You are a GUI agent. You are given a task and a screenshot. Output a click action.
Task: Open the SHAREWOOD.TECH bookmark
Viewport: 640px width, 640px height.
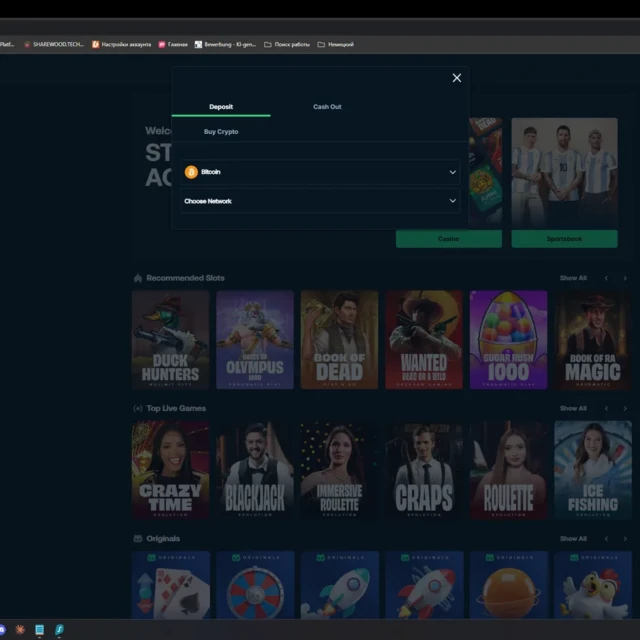pos(54,44)
